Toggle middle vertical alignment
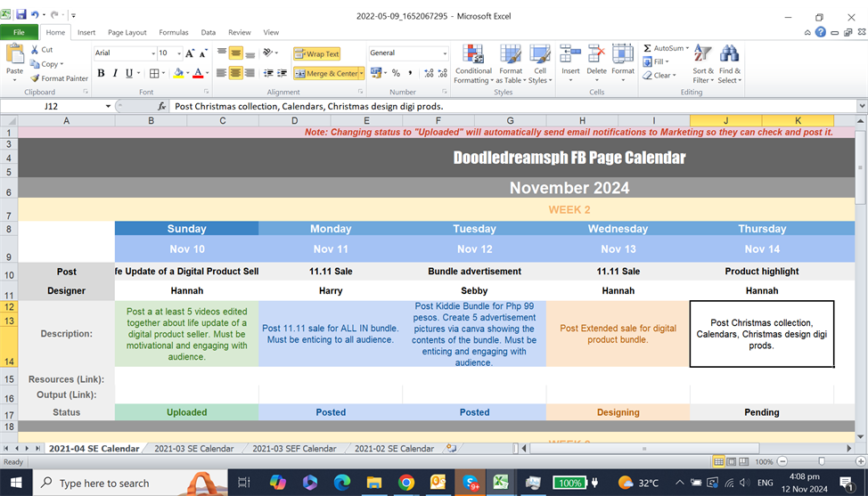The width and height of the screenshot is (868, 496). pyautogui.click(x=235, y=53)
